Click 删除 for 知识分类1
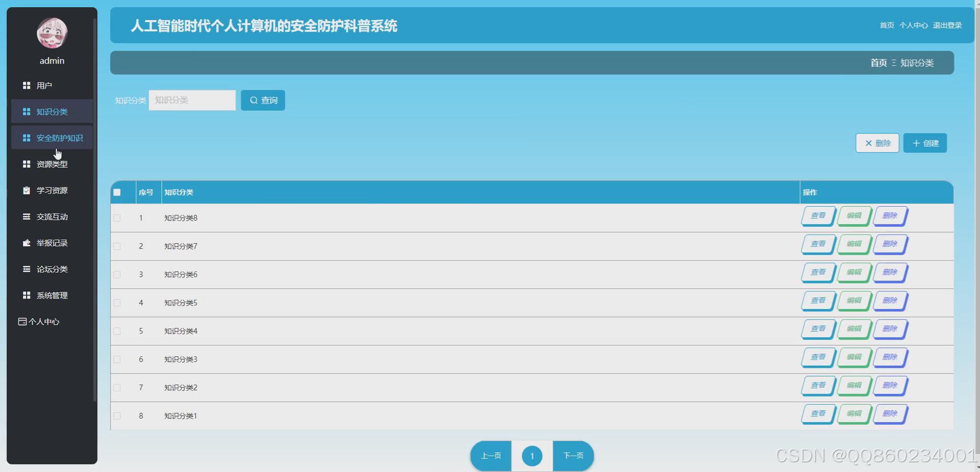 point(890,414)
